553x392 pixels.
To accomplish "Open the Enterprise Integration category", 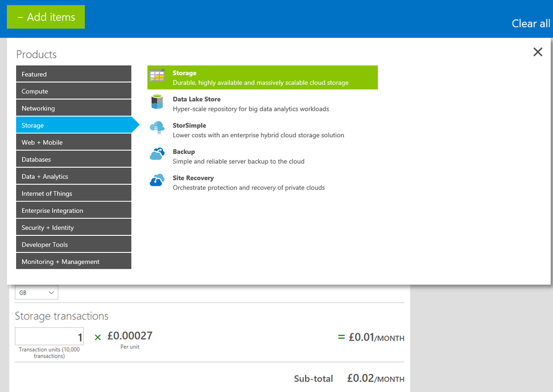I will pyautogui.click(x=74, y=210).
